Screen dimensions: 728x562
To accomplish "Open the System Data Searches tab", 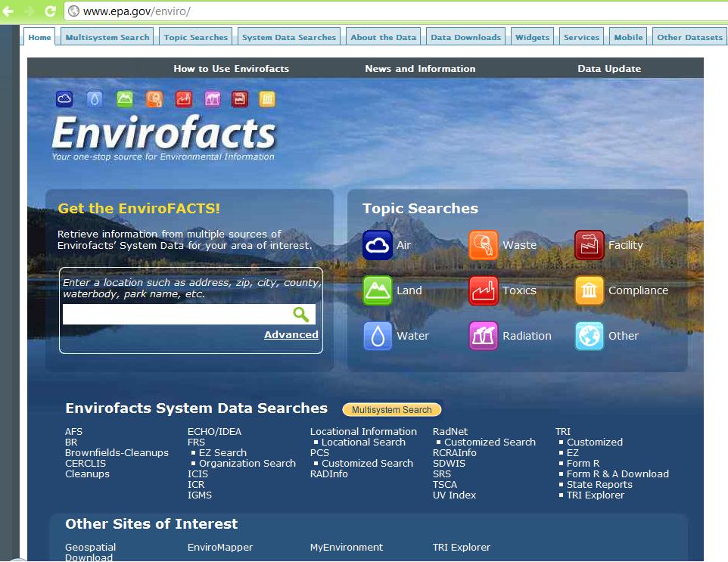I will (289, 37).
